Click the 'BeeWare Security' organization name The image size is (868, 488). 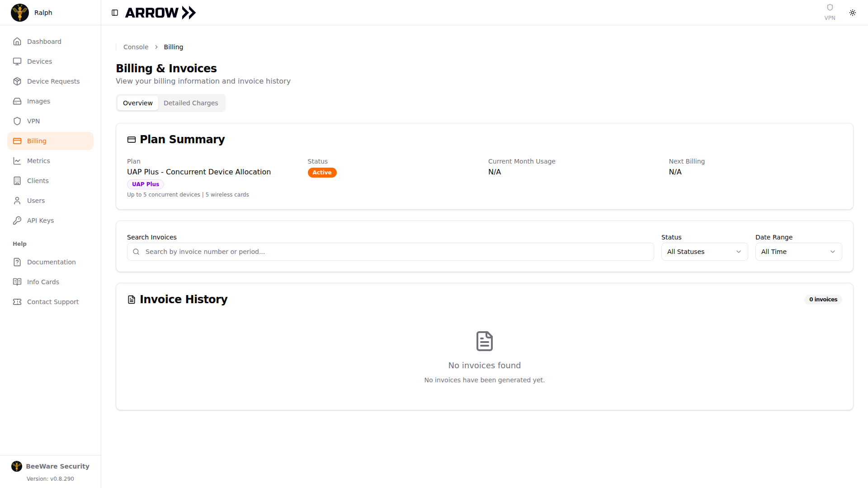pyautogui.click(x=57, y=466)
